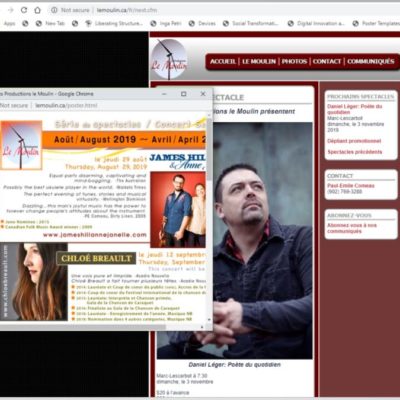400x400 pixels.
Task: Click the Paul-Emile Comeau contact link
Action: click(x=351, y=186)
